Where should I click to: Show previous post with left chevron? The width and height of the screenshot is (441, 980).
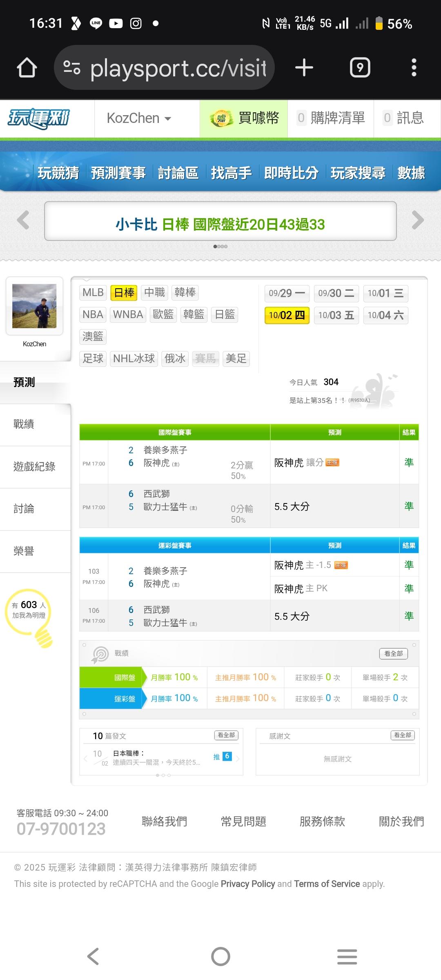click(x=85, y=759)
